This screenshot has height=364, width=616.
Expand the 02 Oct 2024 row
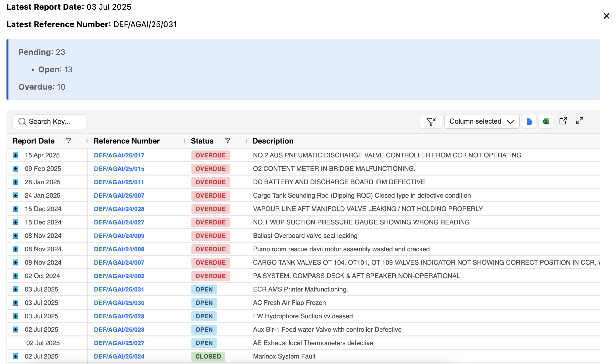pyautogui.click(x=15, y=276)
